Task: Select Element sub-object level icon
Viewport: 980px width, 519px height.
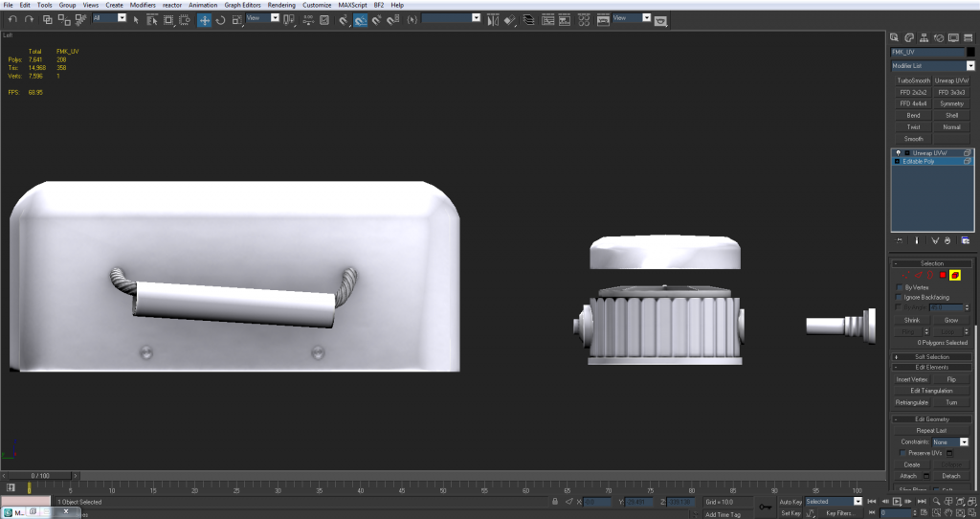Action: [955, 276]
